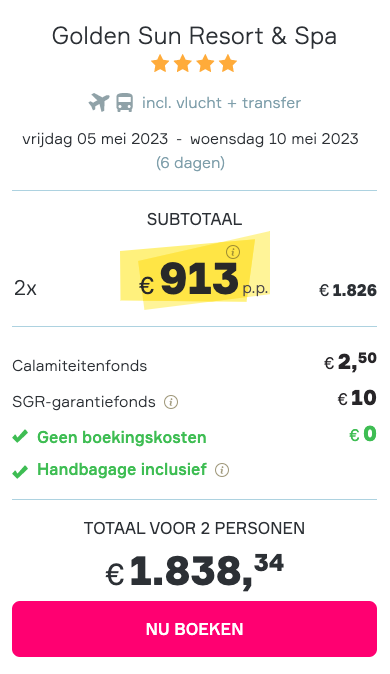Click the bus transfer icon
The height and width of the screenshot is (674, 390).
(124, 103)
